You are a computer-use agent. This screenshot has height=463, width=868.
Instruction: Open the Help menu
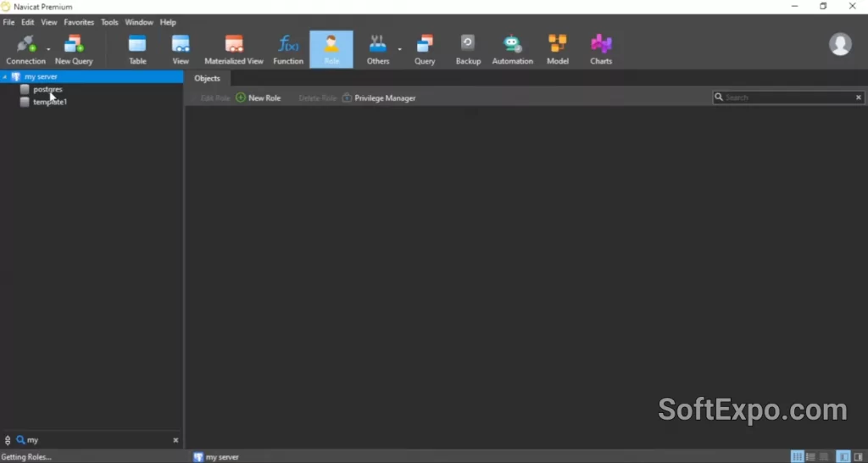[x=168, y=22]
